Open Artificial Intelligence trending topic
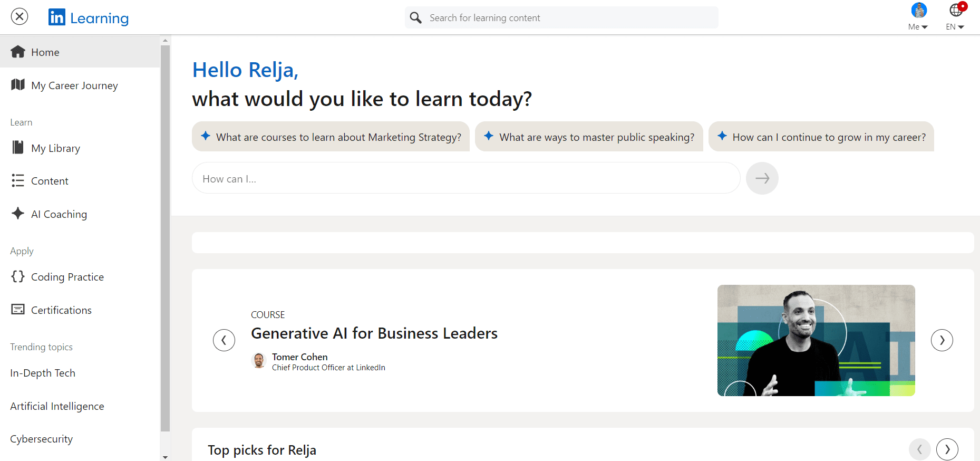 tap(57, 406)
